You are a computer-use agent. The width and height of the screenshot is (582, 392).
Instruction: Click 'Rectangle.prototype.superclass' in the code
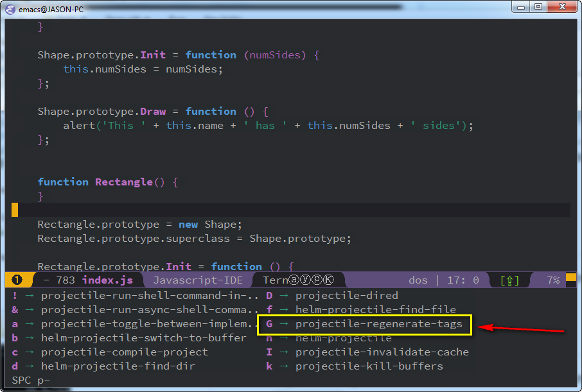[134, 238]
